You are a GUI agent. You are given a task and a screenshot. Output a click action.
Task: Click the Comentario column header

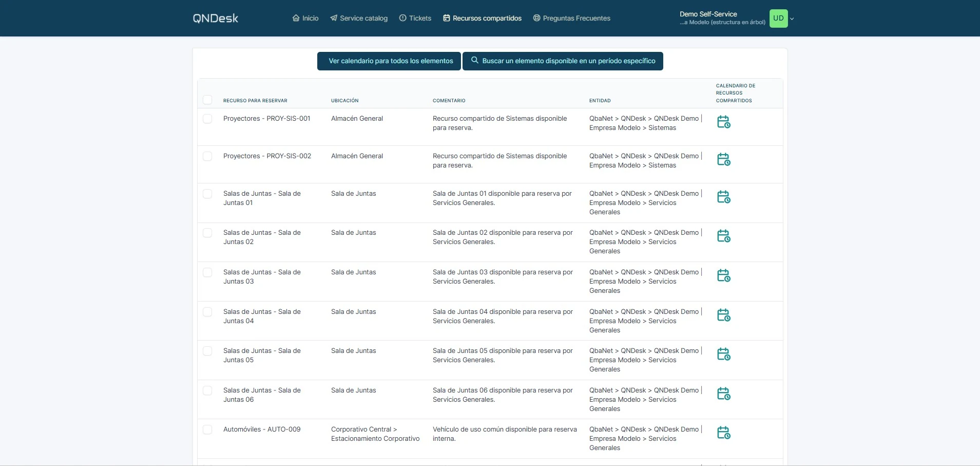pyautogui.click(x=449, y=101)
